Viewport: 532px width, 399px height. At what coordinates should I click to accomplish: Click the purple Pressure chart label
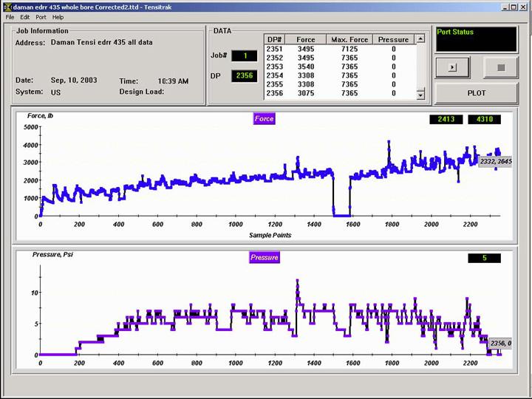264,257
